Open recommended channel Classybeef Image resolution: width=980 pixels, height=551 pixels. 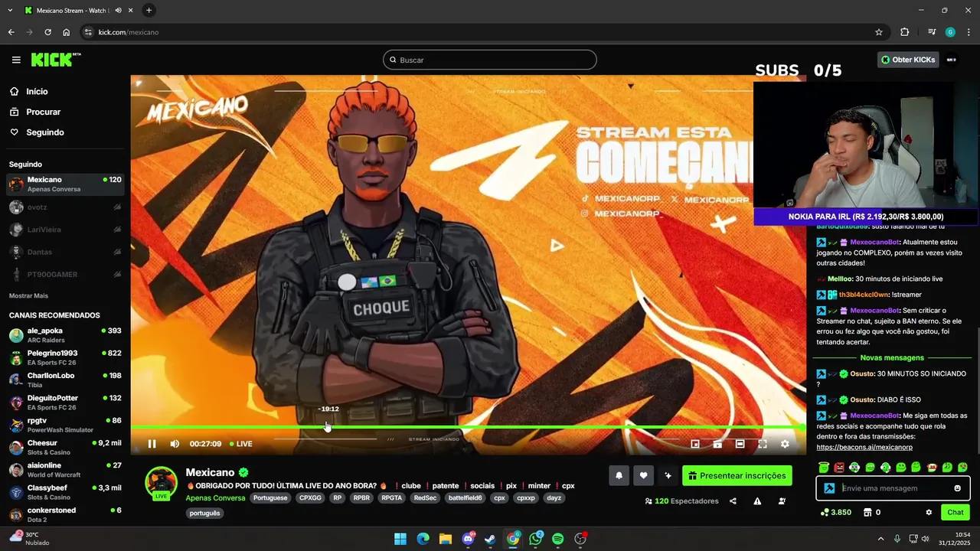pyautogui.click(x=65, y=492)
